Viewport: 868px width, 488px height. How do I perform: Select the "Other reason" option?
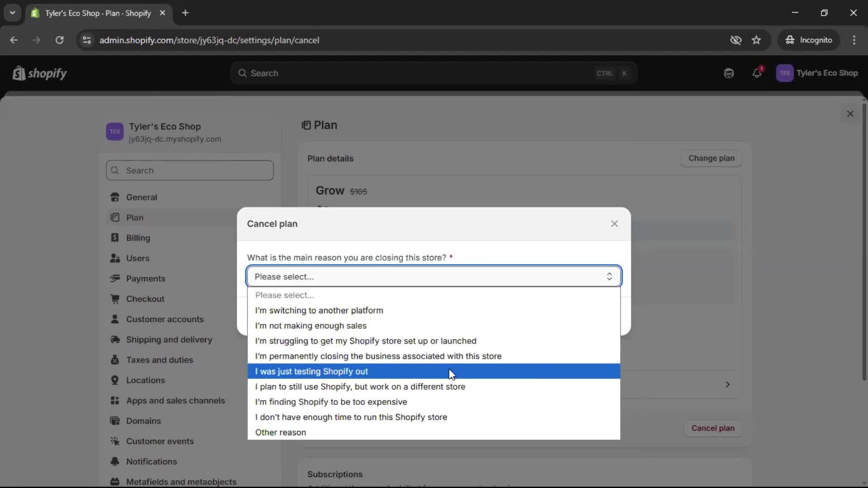click(280, 432)
